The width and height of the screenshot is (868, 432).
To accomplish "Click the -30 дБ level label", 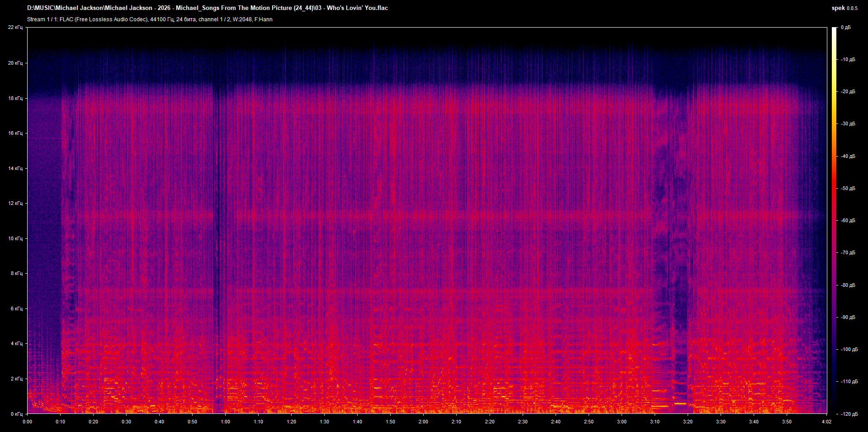I will point(848,123).
